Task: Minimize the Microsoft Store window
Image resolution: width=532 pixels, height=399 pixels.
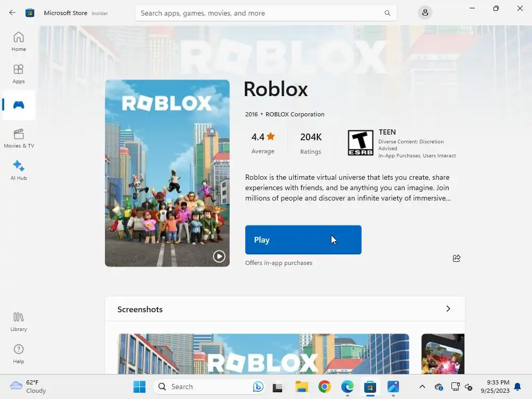Action: (x=472, y=8)
